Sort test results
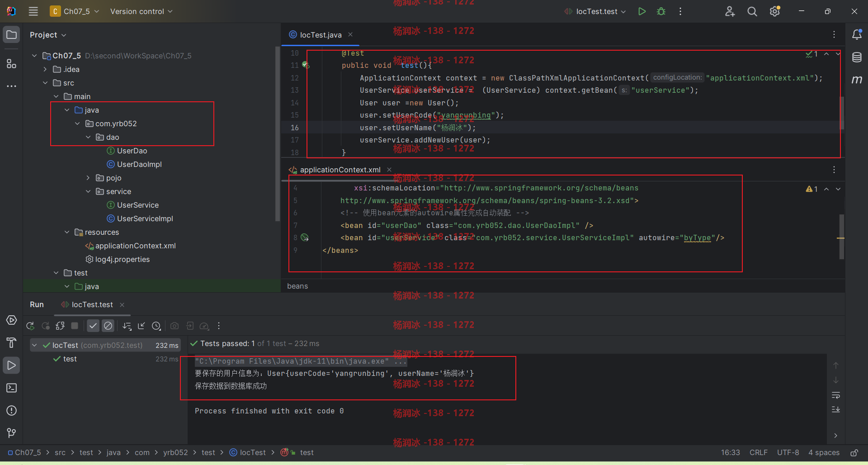 [x=127, y=326]
